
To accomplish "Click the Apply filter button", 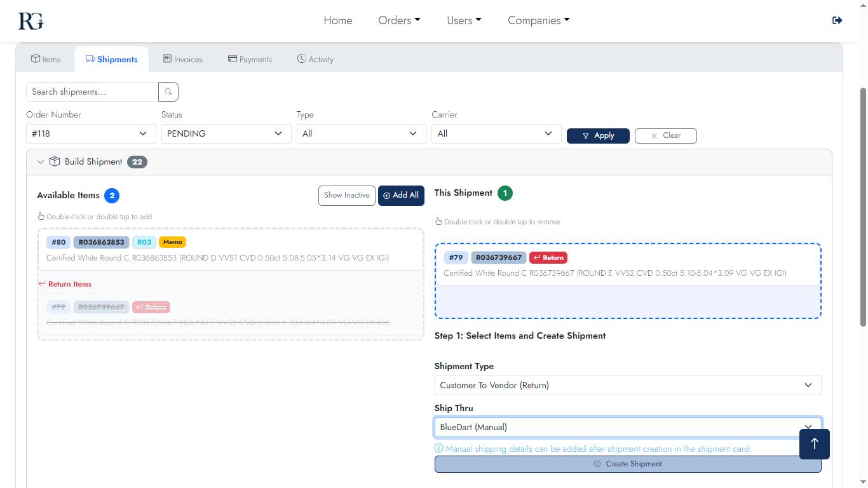I will 598,136.
